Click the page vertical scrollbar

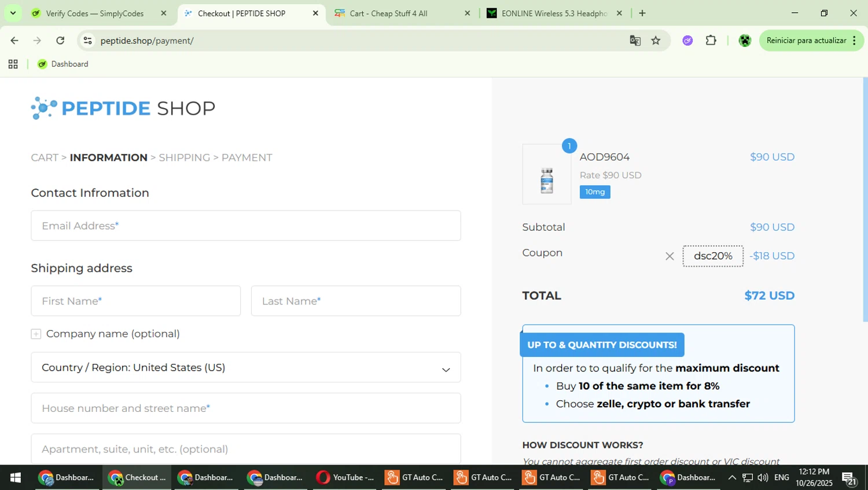point(865,200)
